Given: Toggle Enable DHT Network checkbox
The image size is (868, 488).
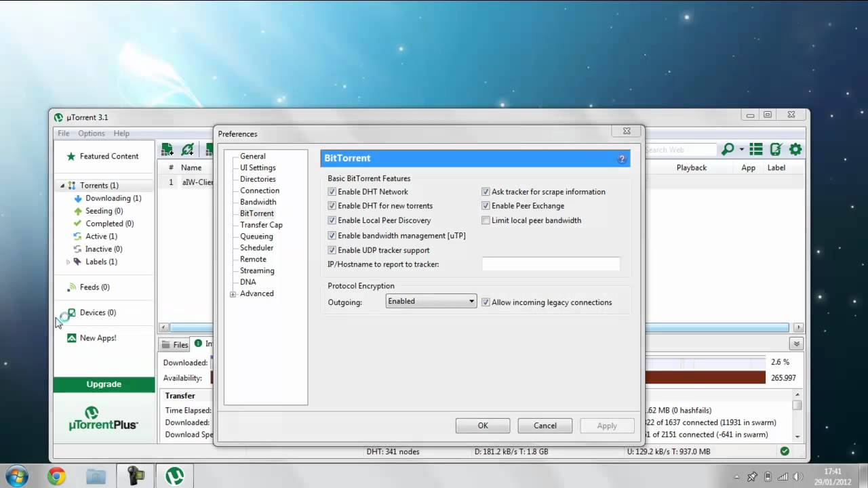Looking at the screenshot, I should [x=332, y=192].
